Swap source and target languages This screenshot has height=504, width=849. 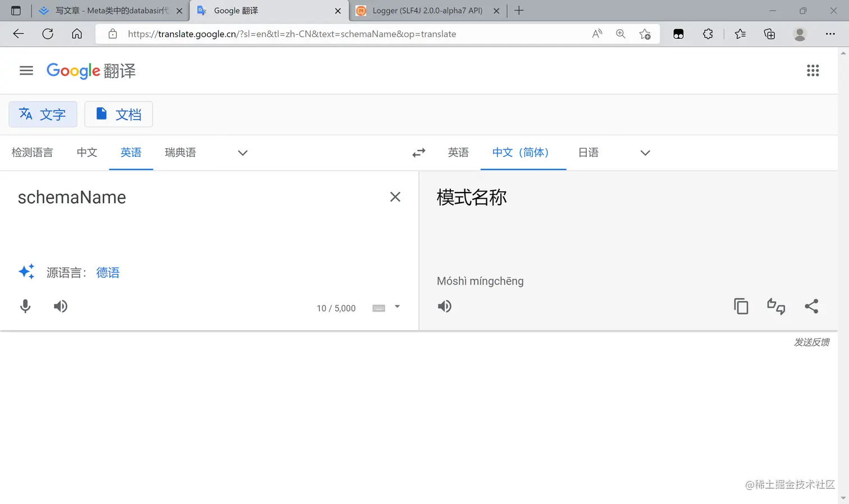pos(419,153)
